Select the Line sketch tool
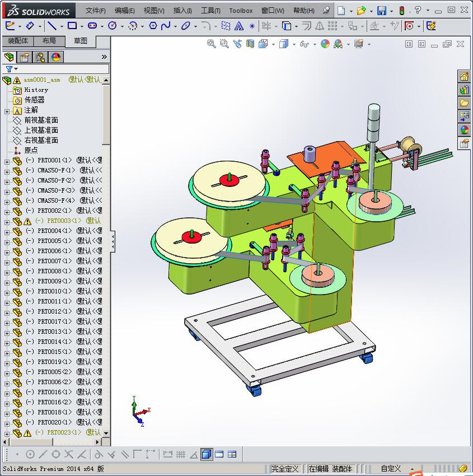Screen dimensions: 473x476 pos(52,26)
